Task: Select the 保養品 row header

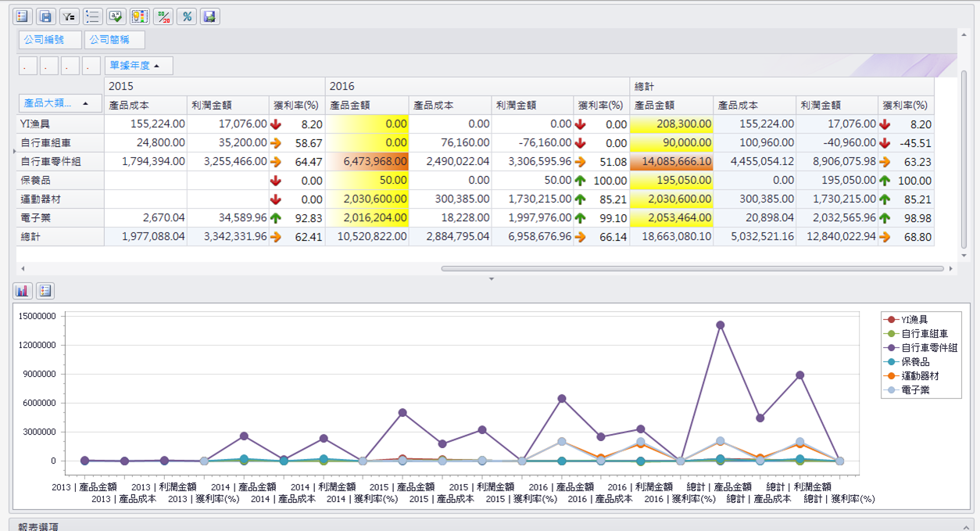Action: [60, 180]
